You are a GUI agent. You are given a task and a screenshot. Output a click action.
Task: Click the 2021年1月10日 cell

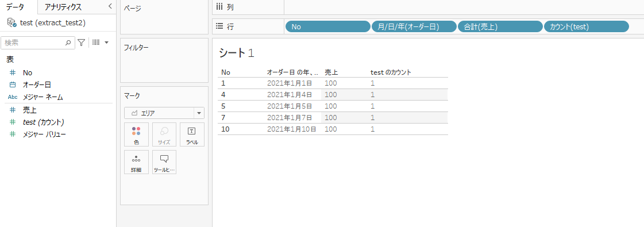click(292, 129)
